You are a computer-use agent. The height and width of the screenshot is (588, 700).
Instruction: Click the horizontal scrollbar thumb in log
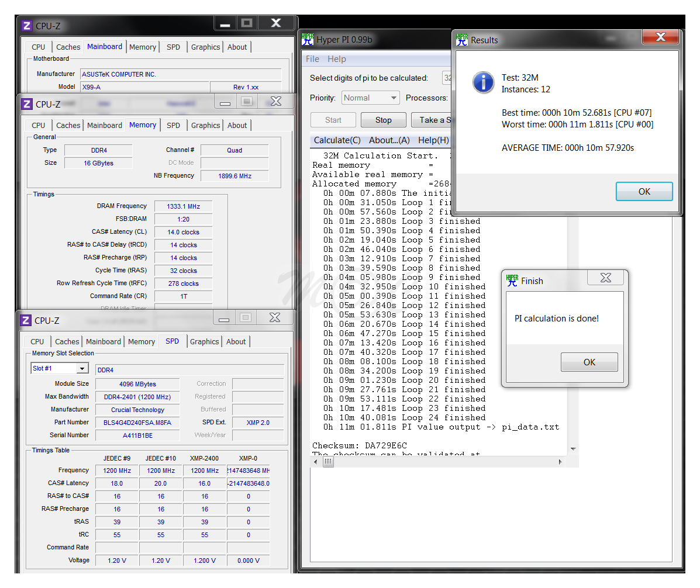328,462
